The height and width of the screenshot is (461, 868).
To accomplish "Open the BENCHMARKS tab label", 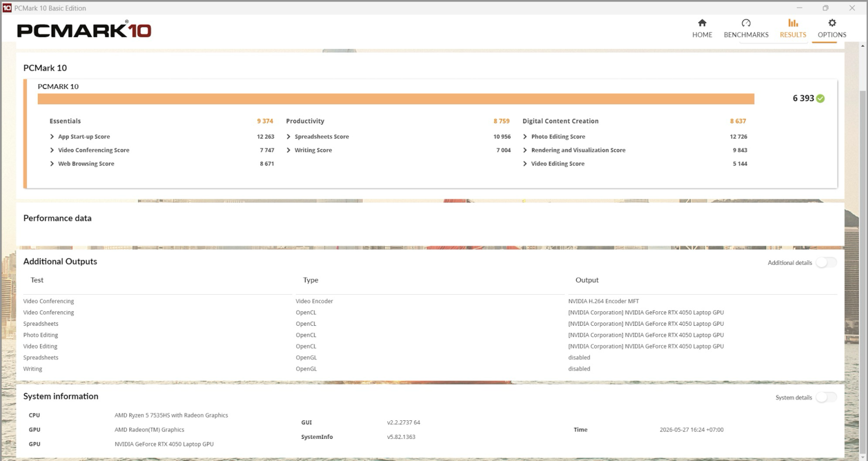I will click(x=746, y=35).
